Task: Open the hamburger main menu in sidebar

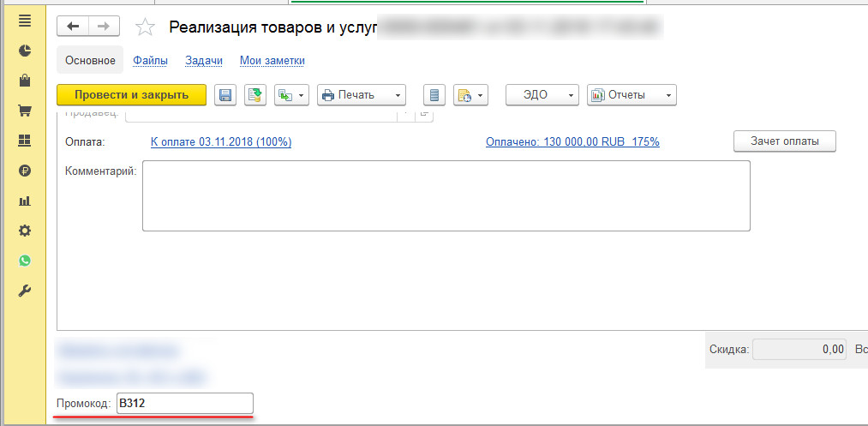Action: [25, 20]
